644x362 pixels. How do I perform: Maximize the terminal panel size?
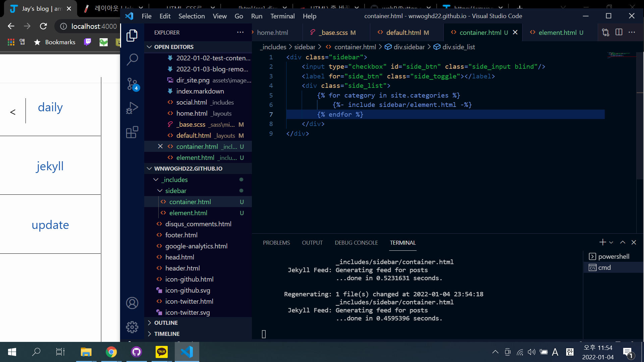[x=623, y=242]
